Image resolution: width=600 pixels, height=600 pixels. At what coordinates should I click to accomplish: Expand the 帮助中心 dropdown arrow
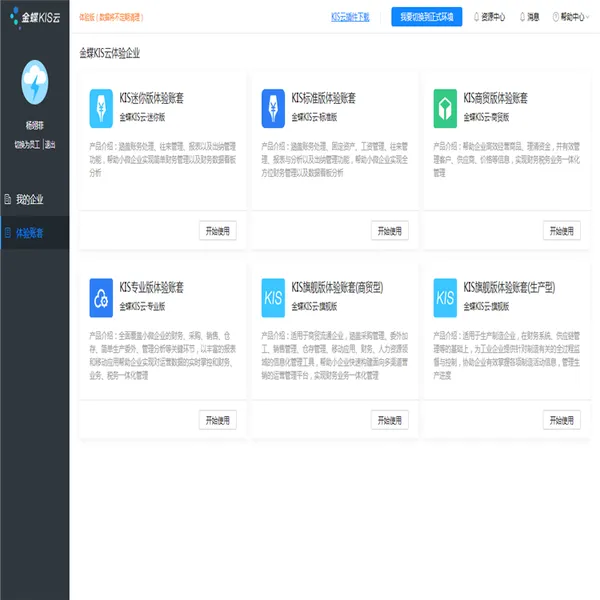click(x=587, y=17)
